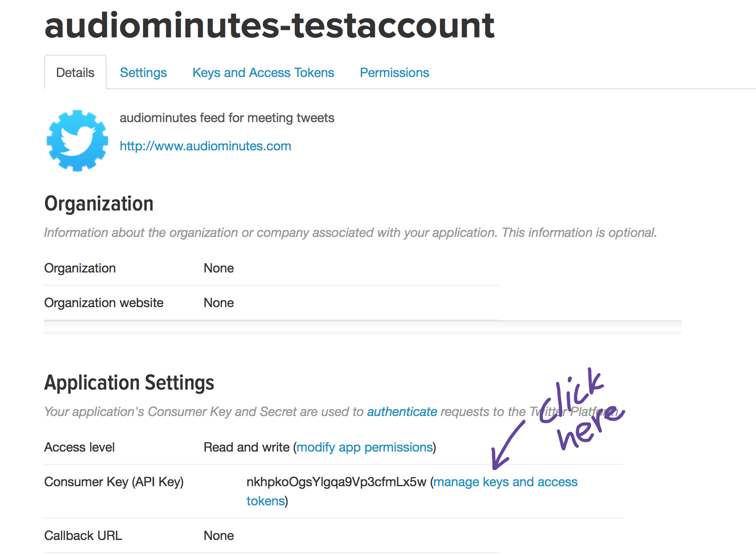Click the Access level label
This screenshot has height=555, width=756.
click(79, 447)
